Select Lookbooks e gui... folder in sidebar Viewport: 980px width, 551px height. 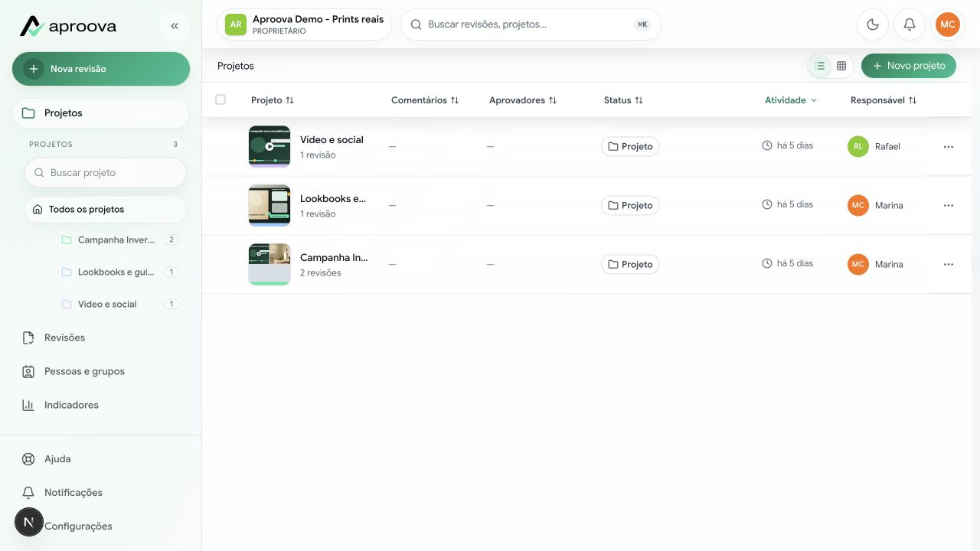pos(119,272)
